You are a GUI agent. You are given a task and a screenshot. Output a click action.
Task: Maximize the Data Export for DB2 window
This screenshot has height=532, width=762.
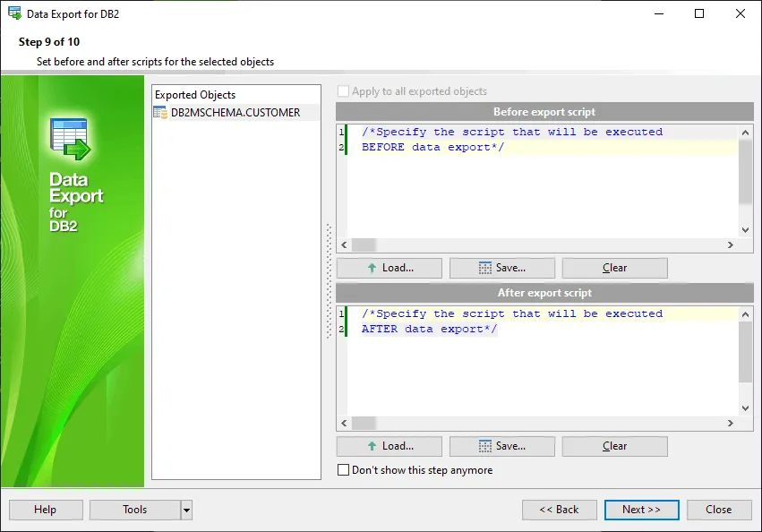click(x=698, y=13)
